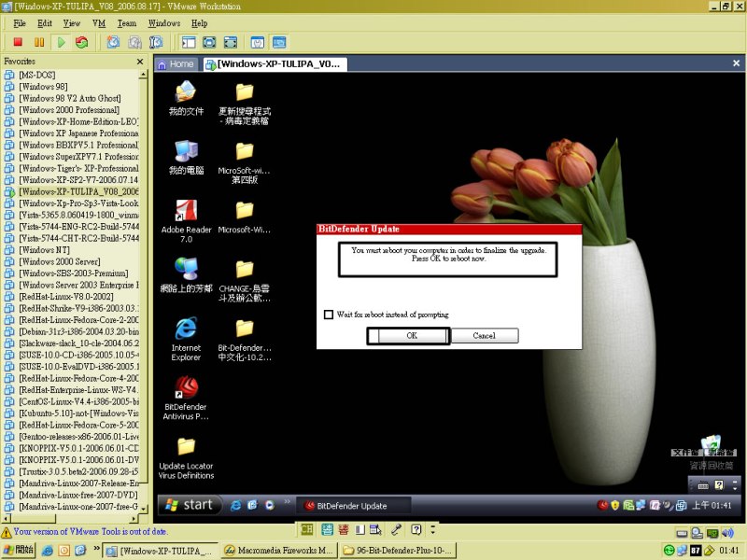
Task: Select [Windows 2000 Server] in Favorites
Action: click(x=60, y=261)
